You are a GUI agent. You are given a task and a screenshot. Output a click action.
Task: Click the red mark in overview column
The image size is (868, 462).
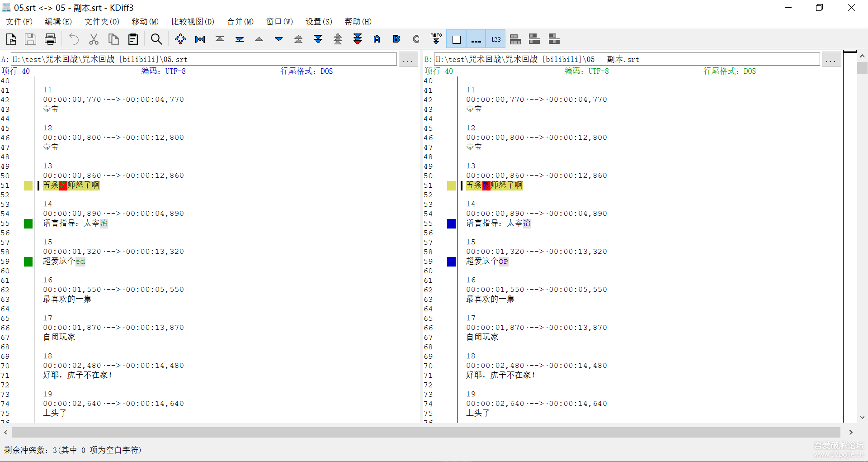click(x=850, y=52)
